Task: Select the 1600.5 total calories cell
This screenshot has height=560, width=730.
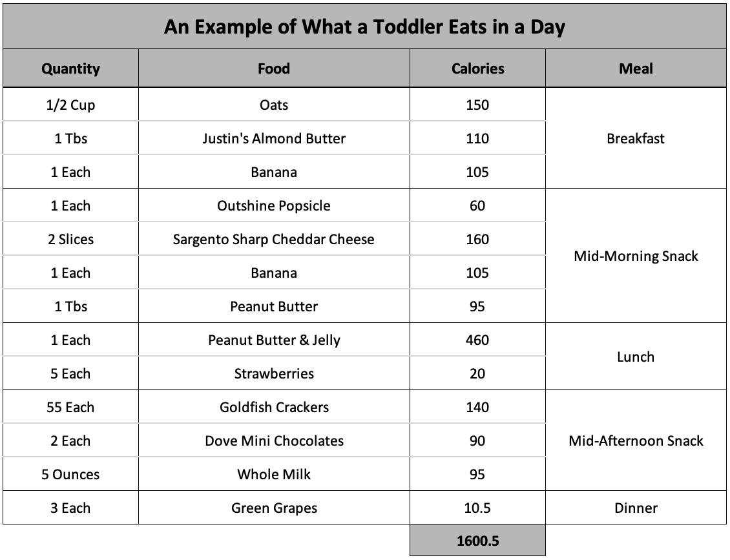Action: [477, 541]
